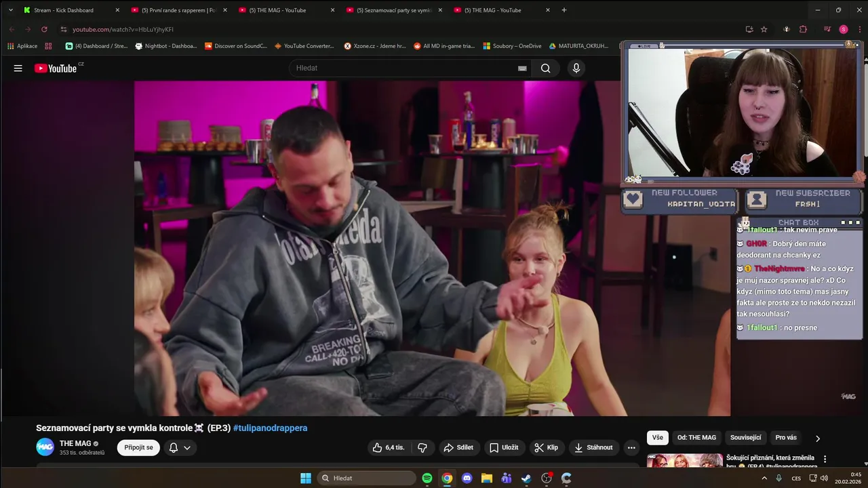
Task: Open the YouTube hamburger guide menu
Action: click(x=18, y=68)
